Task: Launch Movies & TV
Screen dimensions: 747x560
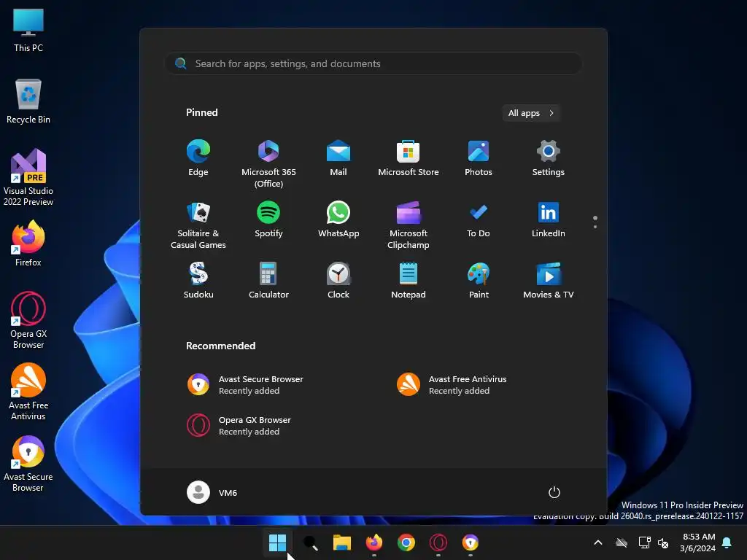Action: click(549, 281)
